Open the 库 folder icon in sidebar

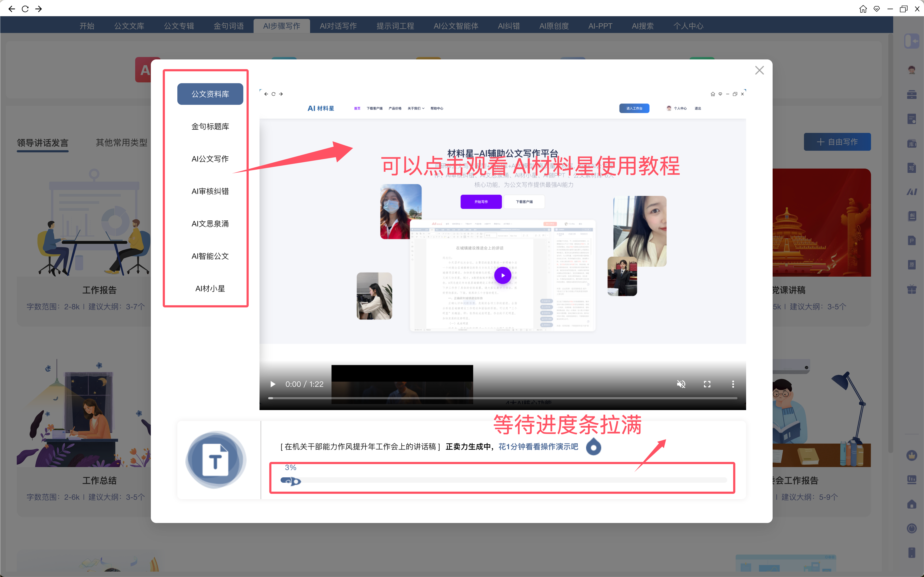pyautogui.click(x=911, y=143)
